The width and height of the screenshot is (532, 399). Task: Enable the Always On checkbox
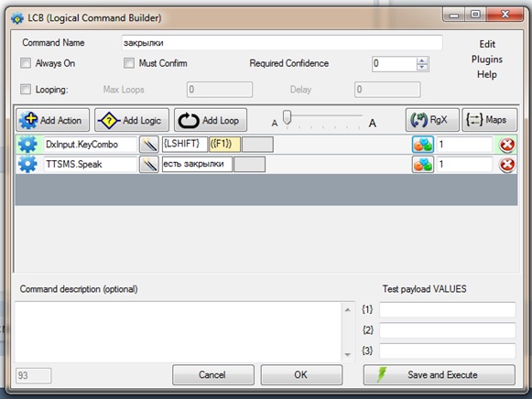[26, 63]
